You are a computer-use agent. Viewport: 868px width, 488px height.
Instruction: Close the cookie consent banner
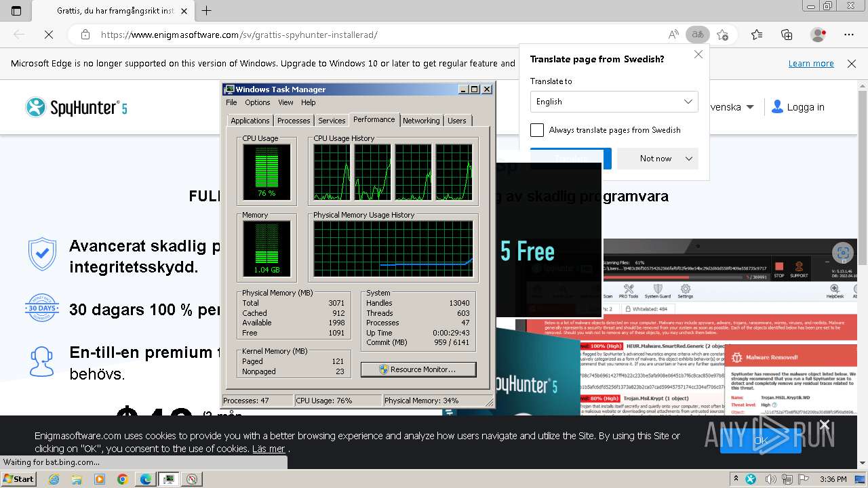(825, 424)
